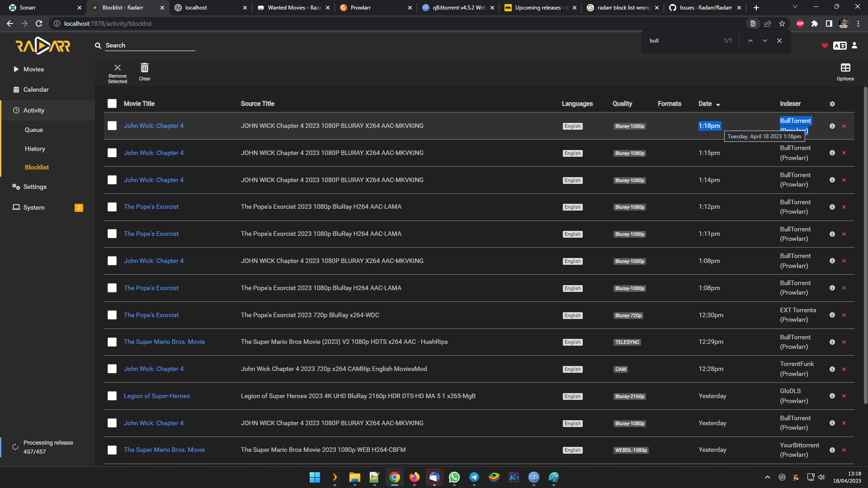Open The Super Mario Bros. Movie WEB link

tap(164, 450)
